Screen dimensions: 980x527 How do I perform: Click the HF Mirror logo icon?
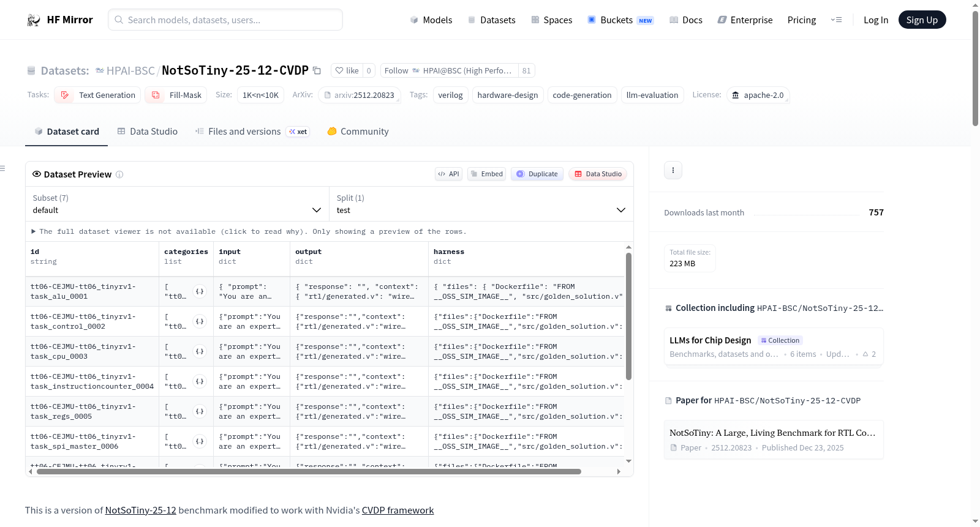[x=33, y=20]
